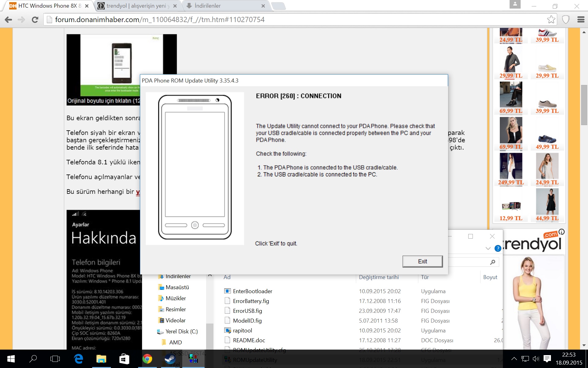Click forum phone bootloader thumbnail image

[x=122, y=70]
